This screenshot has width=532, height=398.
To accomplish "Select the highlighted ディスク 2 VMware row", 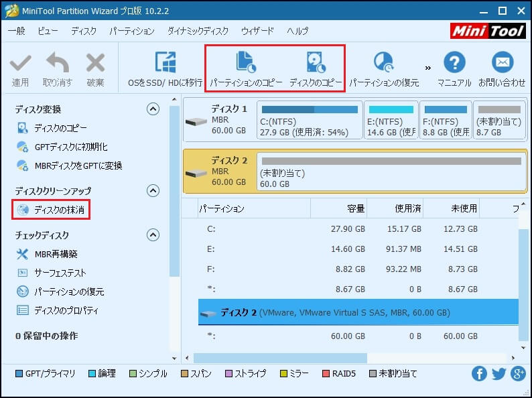I will coord(358,312).
